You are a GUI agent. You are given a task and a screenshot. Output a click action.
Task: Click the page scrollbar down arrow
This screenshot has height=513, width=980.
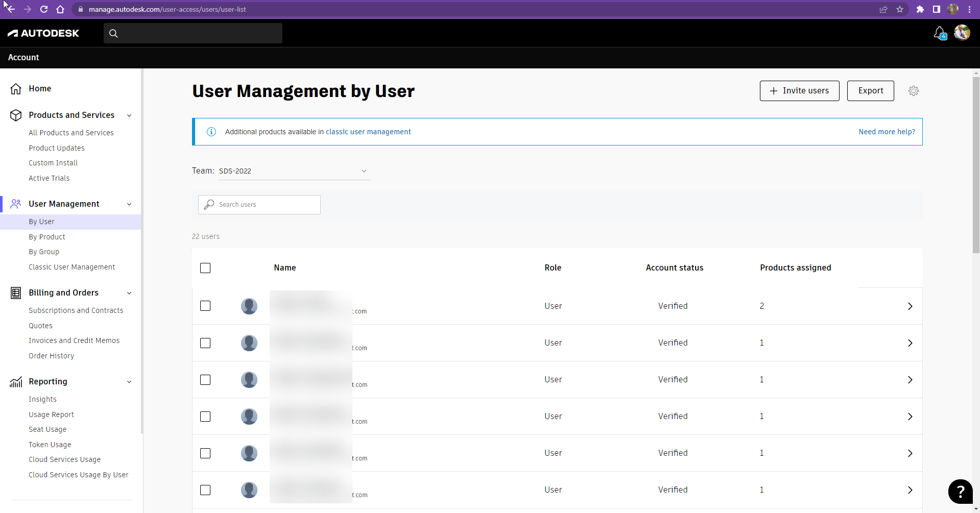[x=976, y=509]
